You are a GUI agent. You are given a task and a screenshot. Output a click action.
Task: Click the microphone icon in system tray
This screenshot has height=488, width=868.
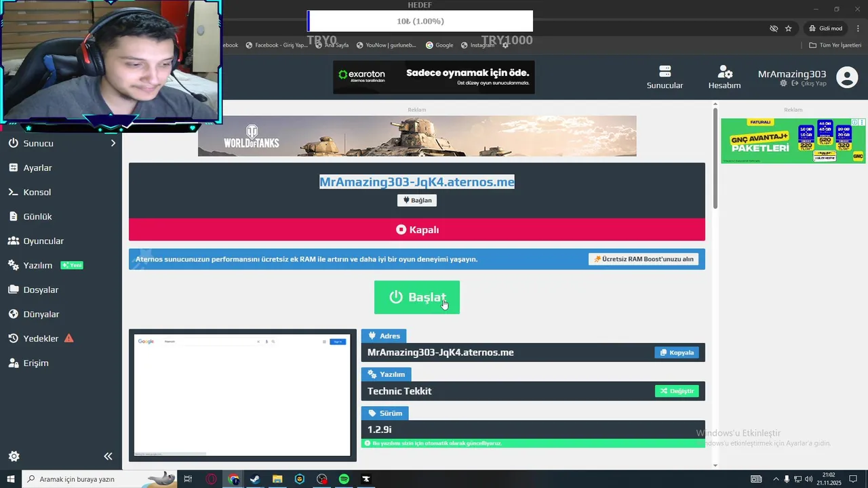point(787,479)
